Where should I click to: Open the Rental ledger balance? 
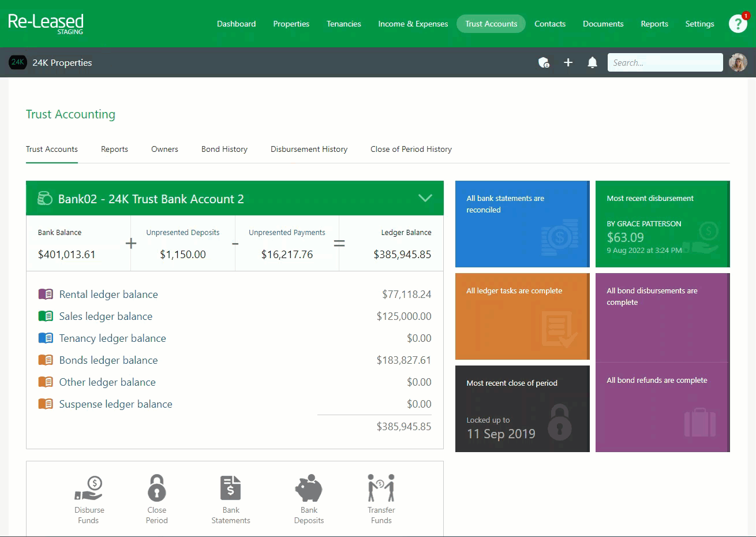(x=108, y=294)
